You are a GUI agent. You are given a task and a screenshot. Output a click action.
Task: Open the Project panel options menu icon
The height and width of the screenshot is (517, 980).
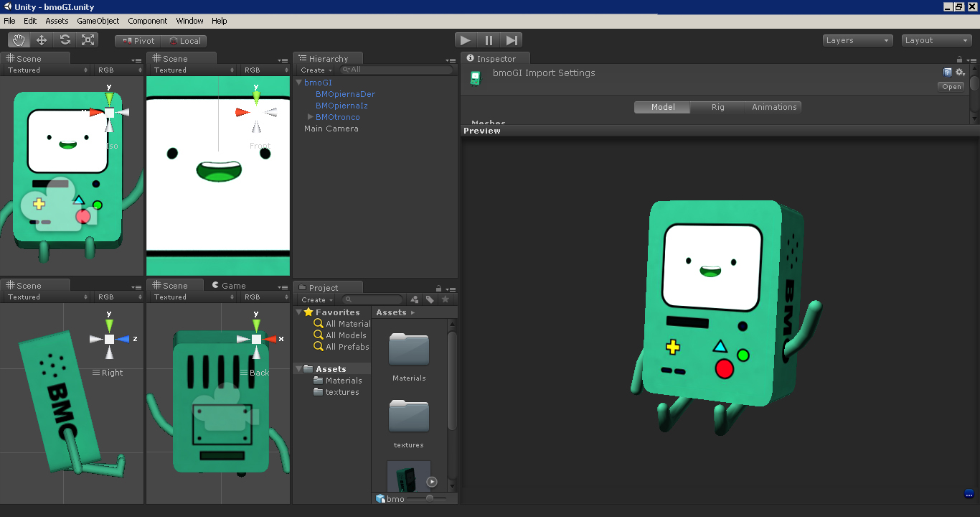(451, 289)
